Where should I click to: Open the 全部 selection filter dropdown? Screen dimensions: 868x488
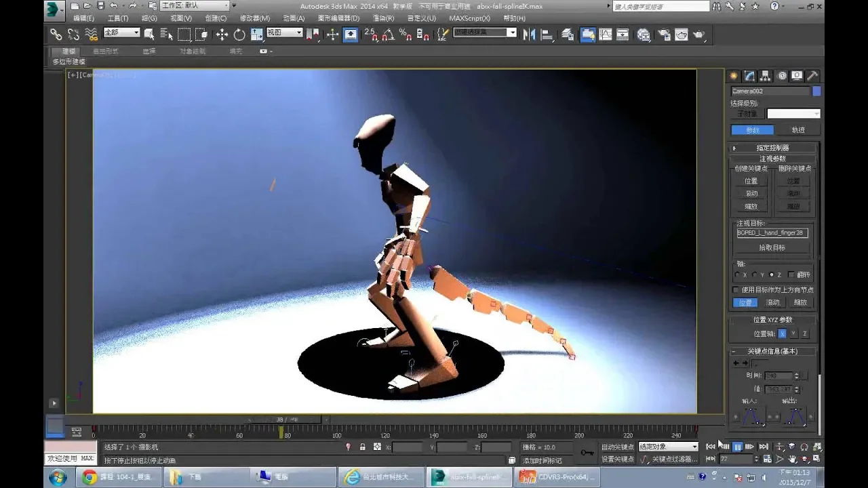121,33
